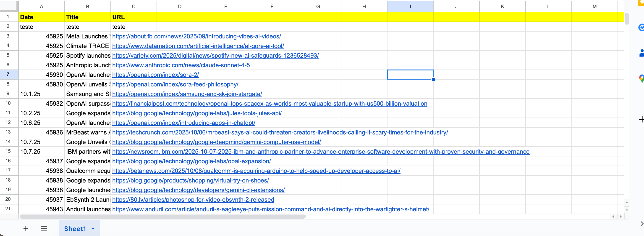Click the 'Anthropic launch' title cell
The width and height of the screenshot is (644, 236).
pos(87,65)
